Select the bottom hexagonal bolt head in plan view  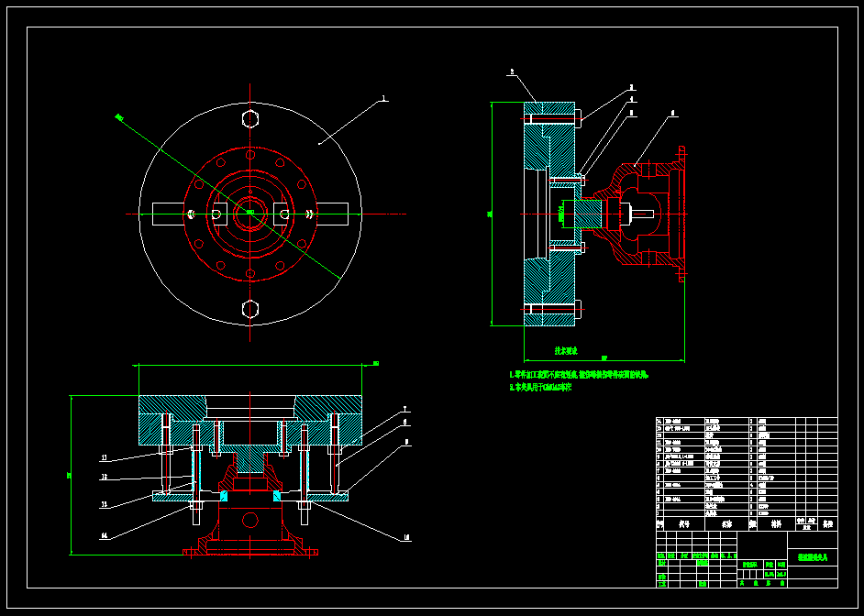coord(250,309)
